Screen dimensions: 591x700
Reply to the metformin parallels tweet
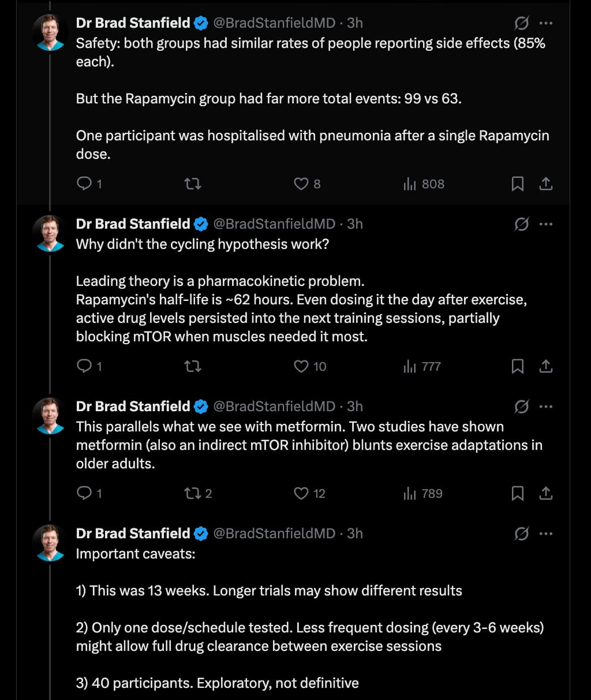click(x=84, y=493)
